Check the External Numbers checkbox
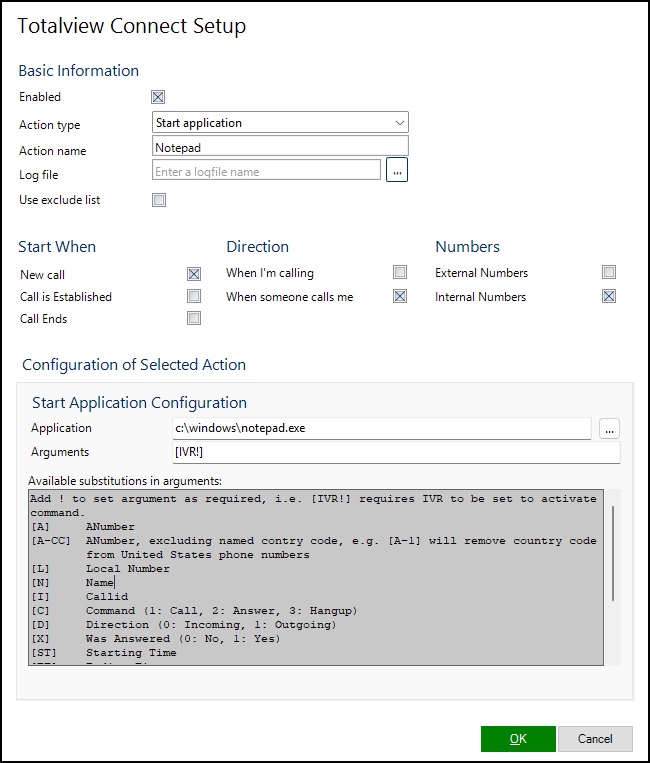The image size is (650, 763). (609, 272)
